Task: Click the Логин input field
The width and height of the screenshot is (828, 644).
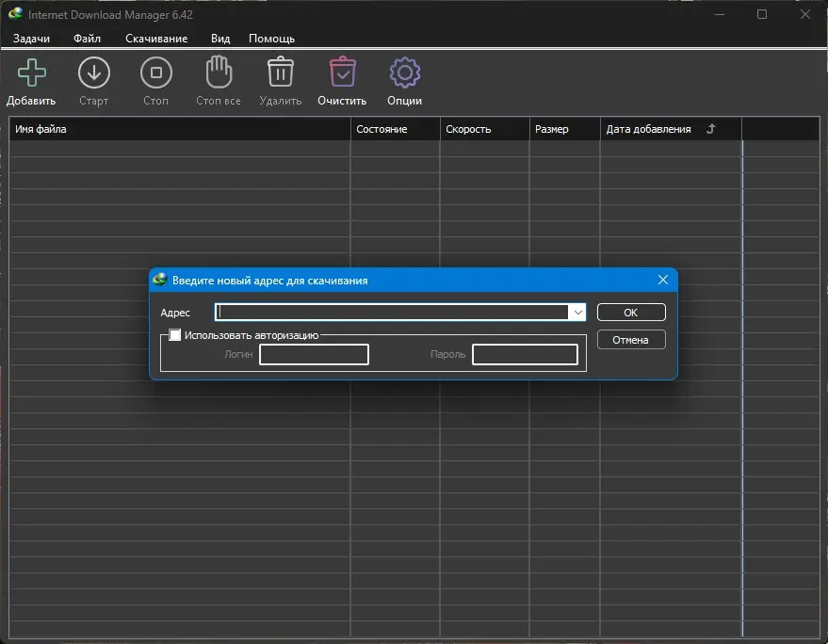Action: pyautogui.click(x=315, y=354)
